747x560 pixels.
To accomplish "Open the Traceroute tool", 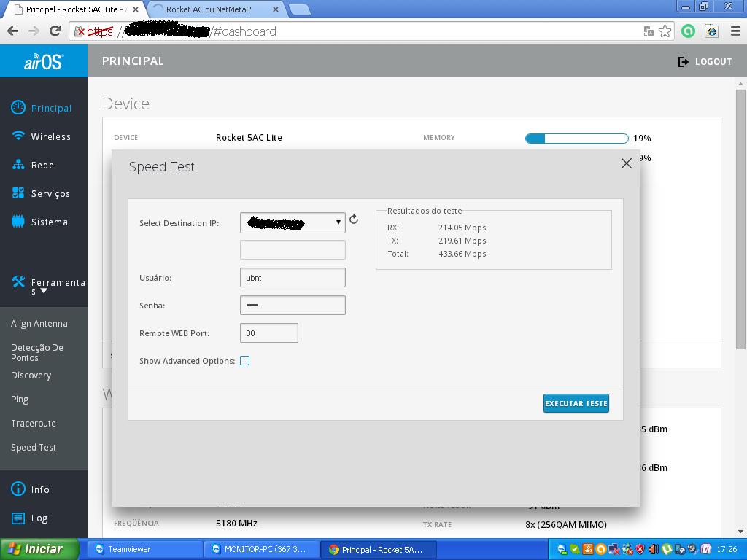I will (x=34, y=424).
